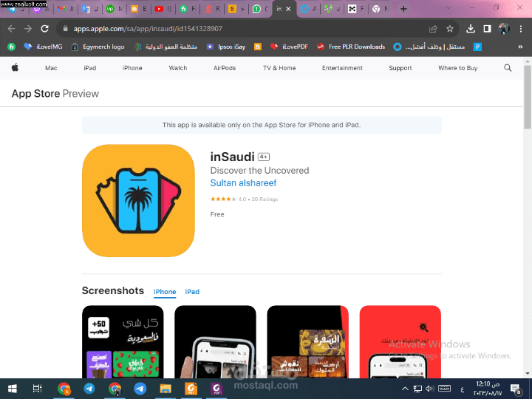The width and height of the screenshot is (532, 399).
Task: Open the Ipsos iSay bookmark
Action: [226, 47]
